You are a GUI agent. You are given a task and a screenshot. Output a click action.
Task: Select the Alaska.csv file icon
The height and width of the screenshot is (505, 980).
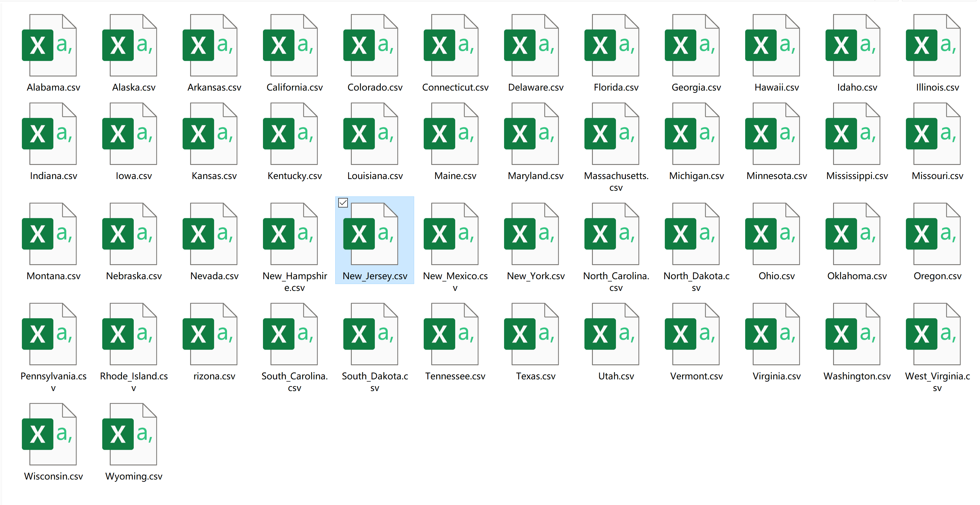(x=130, y=45)
